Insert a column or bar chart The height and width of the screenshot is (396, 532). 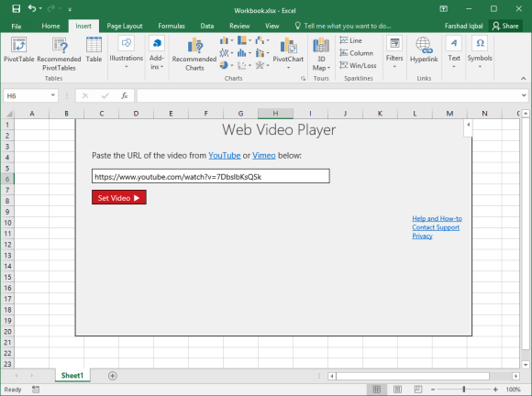point(226,40)
